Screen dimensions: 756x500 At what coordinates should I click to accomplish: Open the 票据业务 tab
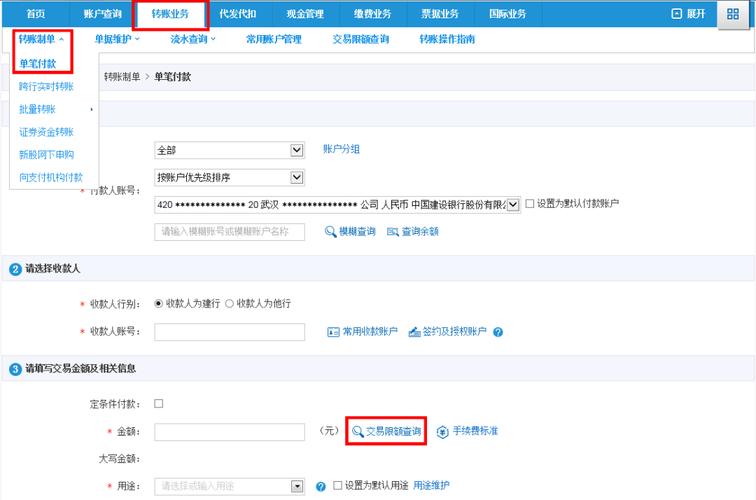point(440,14)
